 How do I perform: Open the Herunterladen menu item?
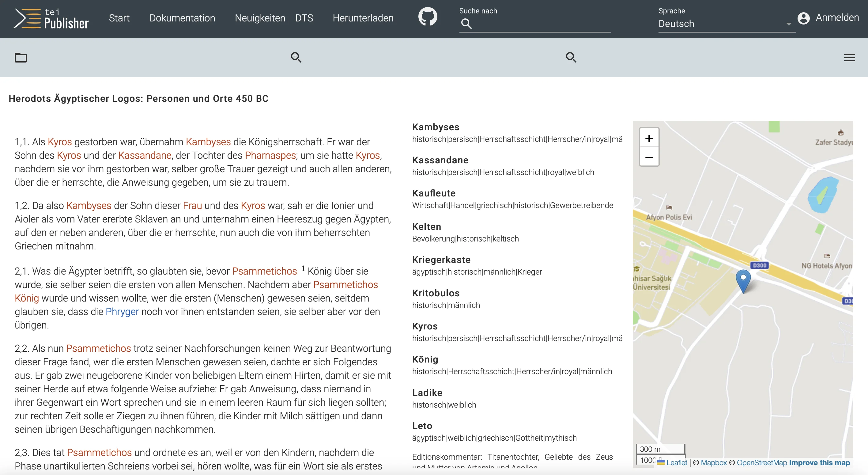[x=363, y=18]
